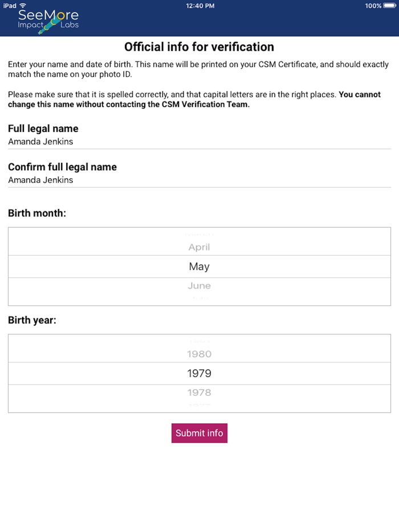Screen dimensions: 399x532
Task: Tap the battery icon in status bar
Action: tap(390, 6)
